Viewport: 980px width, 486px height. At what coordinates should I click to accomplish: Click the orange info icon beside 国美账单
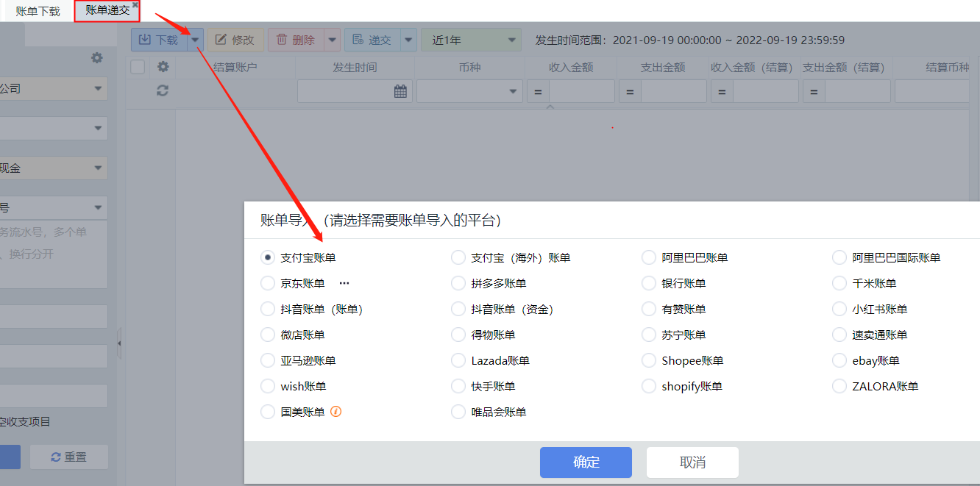click(335, 412)
